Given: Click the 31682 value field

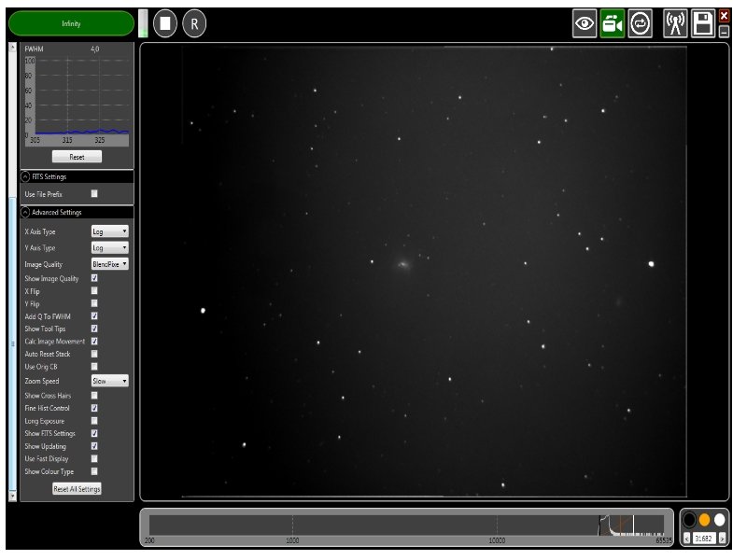Looking at the screenshot, I should (704, 539).
